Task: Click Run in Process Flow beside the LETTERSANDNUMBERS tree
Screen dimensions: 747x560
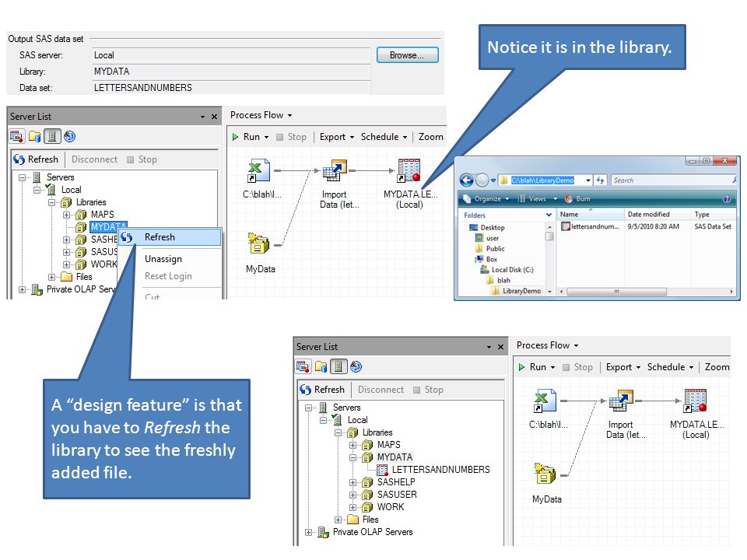Action: point(536,367)
